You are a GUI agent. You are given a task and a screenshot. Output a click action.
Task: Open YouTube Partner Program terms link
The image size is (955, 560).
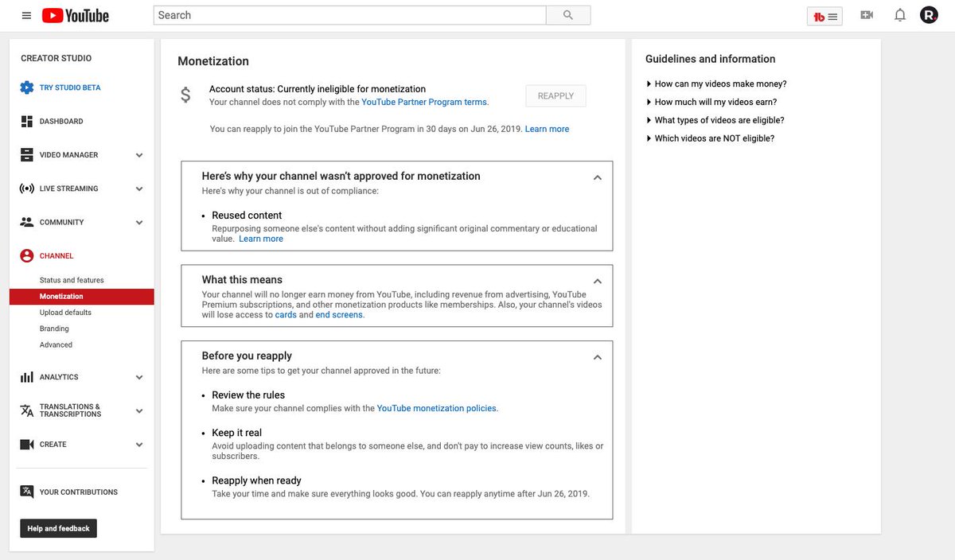[x=424, y=102]
